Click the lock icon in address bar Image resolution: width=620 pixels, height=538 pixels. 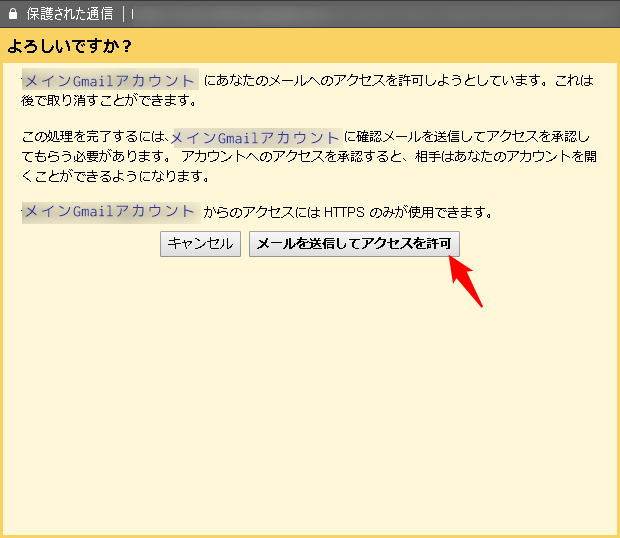(13, 14)
